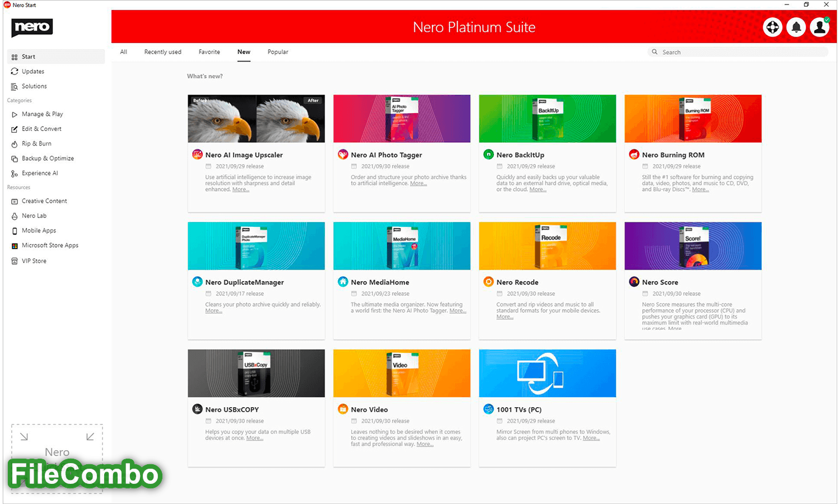Click the Search input field
The height and width of the screenshot is (504, 840).
(738, 52)
